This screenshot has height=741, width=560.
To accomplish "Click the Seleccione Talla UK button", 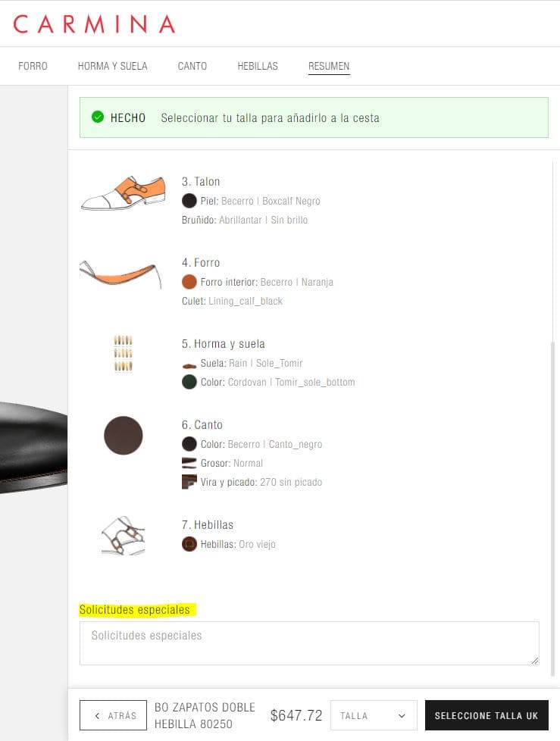I will tap(486, 715).
